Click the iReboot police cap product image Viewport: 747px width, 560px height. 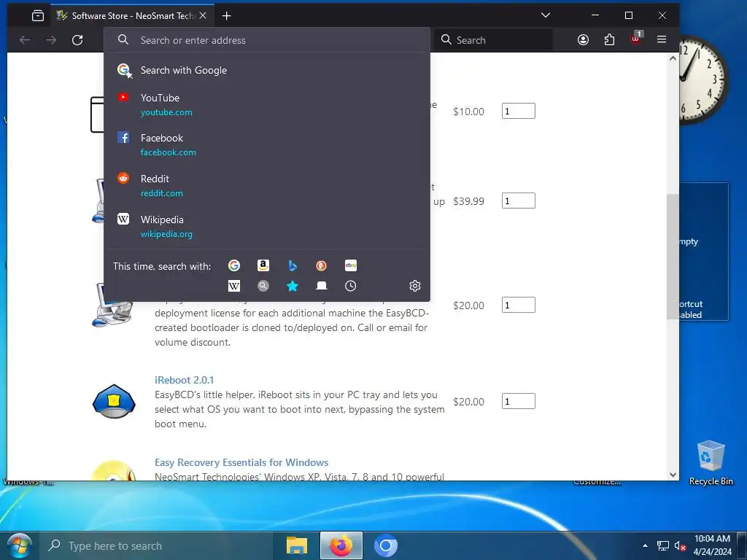click(x=114, y=402)
